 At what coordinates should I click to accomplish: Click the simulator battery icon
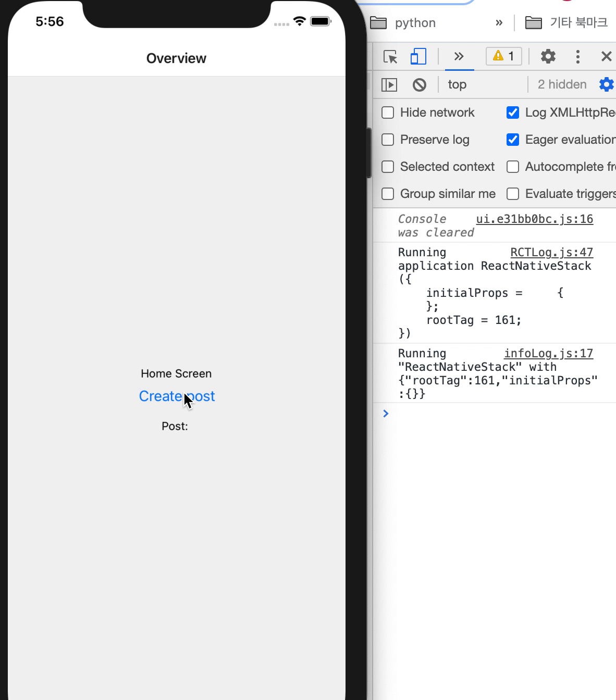321,21
